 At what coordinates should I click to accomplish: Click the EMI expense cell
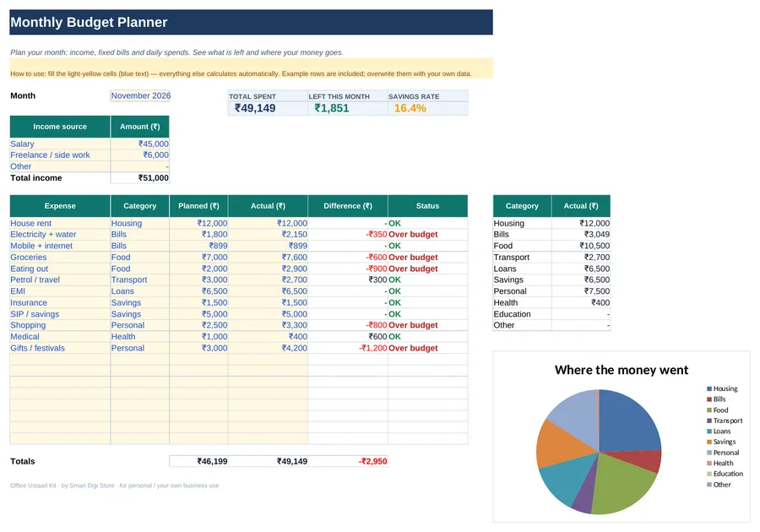click(x=60, y=291)
